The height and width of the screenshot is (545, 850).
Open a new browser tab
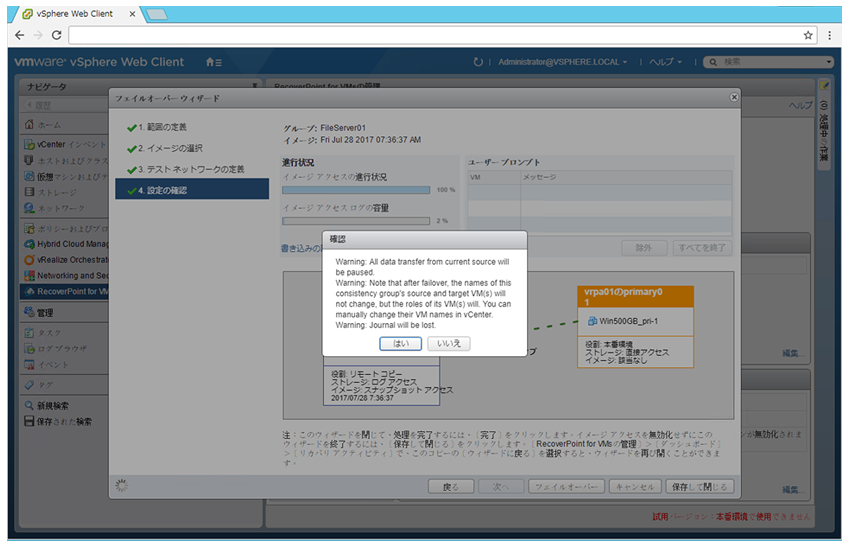pyautogui.click(x=157, y=14)
